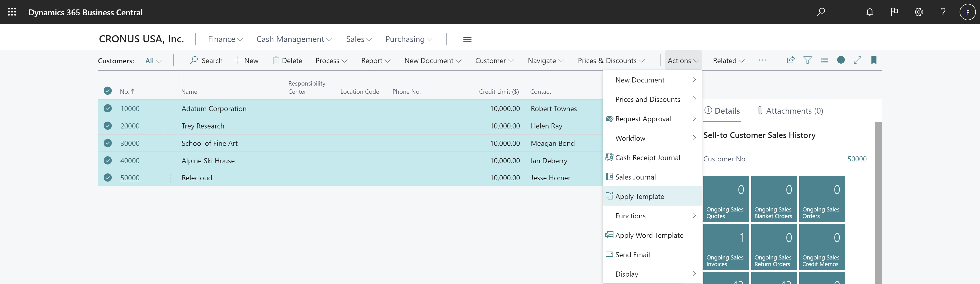
Task: Click the notifications bell icon
Action: pyautogui.click(x=869, y=12)
